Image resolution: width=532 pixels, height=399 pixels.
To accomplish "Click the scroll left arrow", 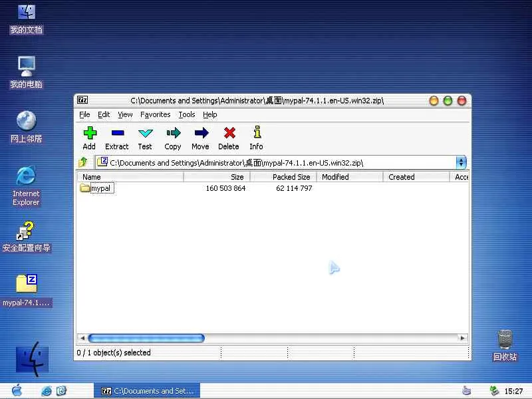I will click(x=82, y=338).
